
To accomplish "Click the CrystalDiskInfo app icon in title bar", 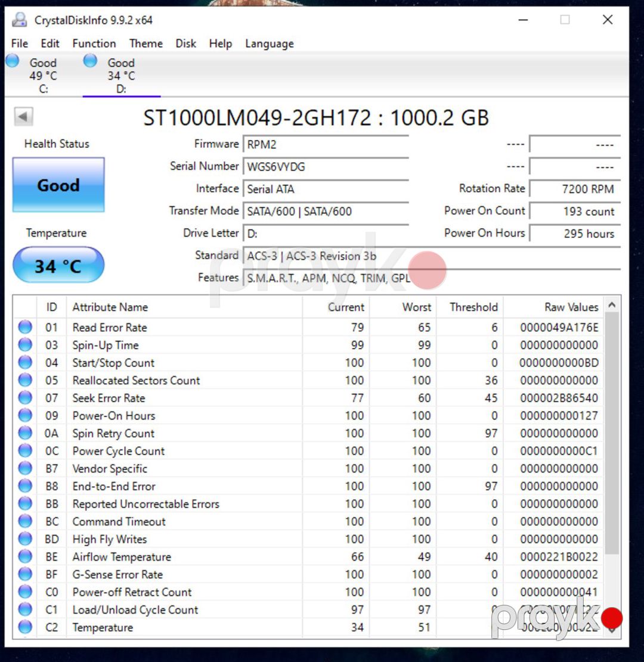I will 20,20.
